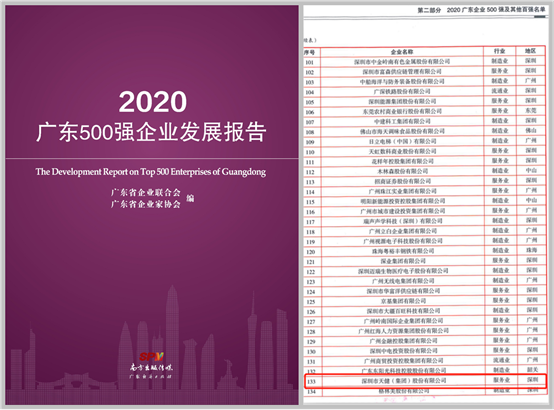Image resolution: width=554 pixels, height=410 pixels.
Task: Click company name 木林森股份有限公司
Action: [x=402, y=171]
